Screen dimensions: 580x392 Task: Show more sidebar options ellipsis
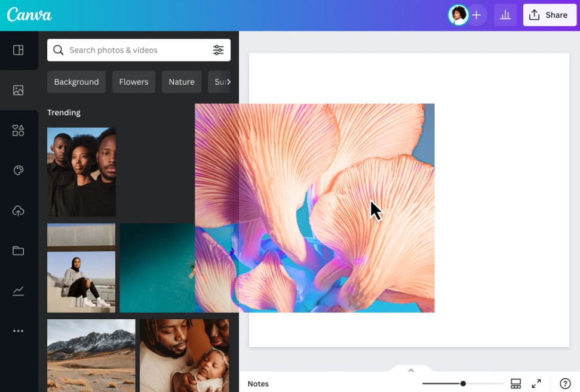pos(19,331)
